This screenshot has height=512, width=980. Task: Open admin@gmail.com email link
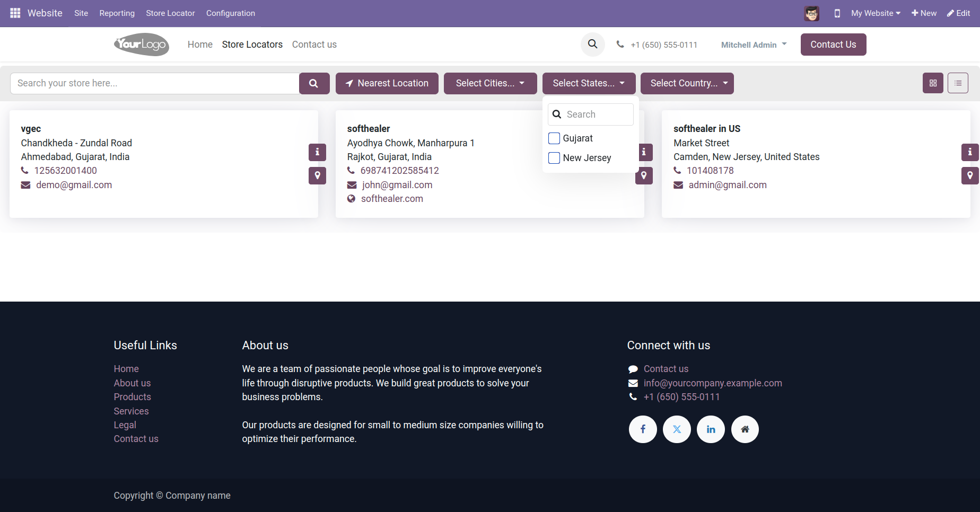[728, 185]
